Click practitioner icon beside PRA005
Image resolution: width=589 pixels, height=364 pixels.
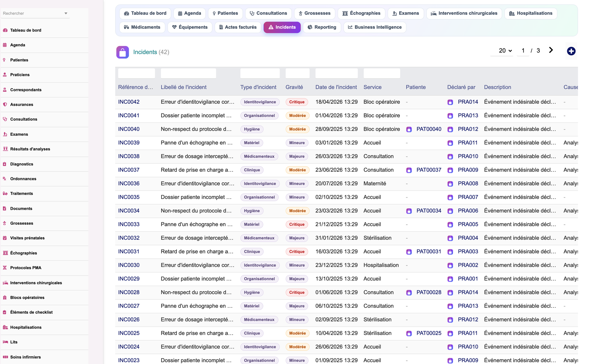[x=450, y=225]
